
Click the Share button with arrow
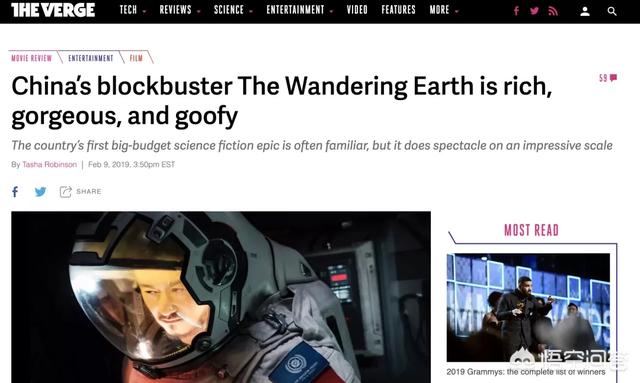[x=80, y=192]
